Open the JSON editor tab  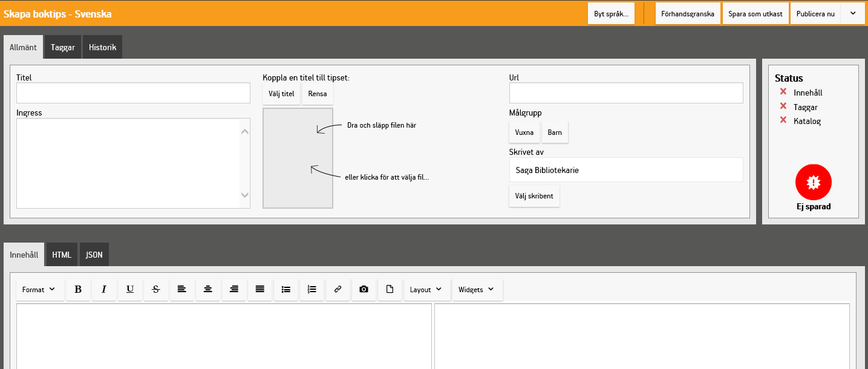click(94, 255)
